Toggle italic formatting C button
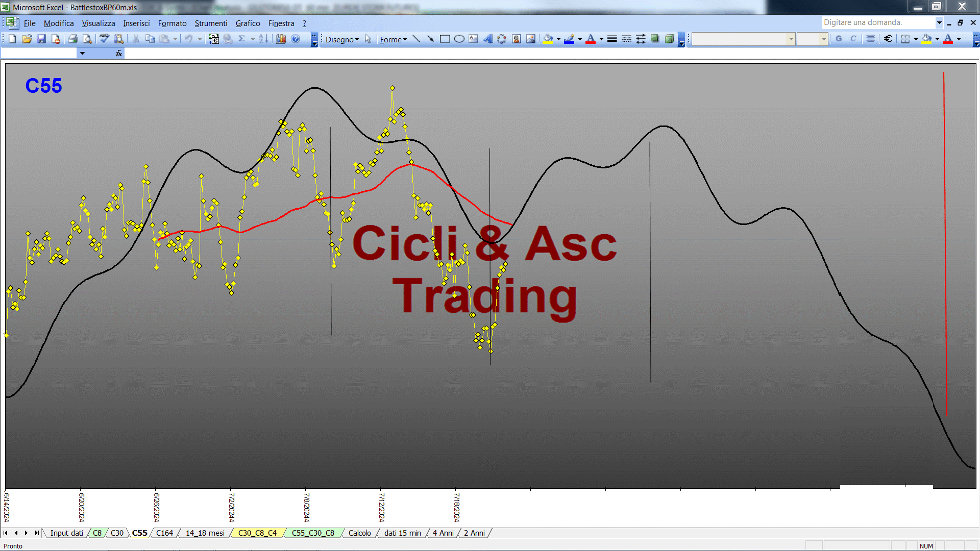Viewport: 980px width, 551px height. [x=853, y=39]
